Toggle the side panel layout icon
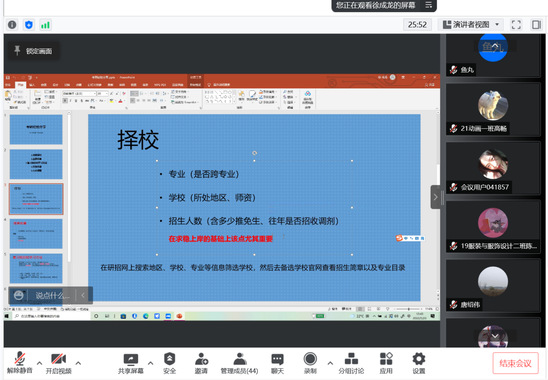 click(x=536, y=25)
